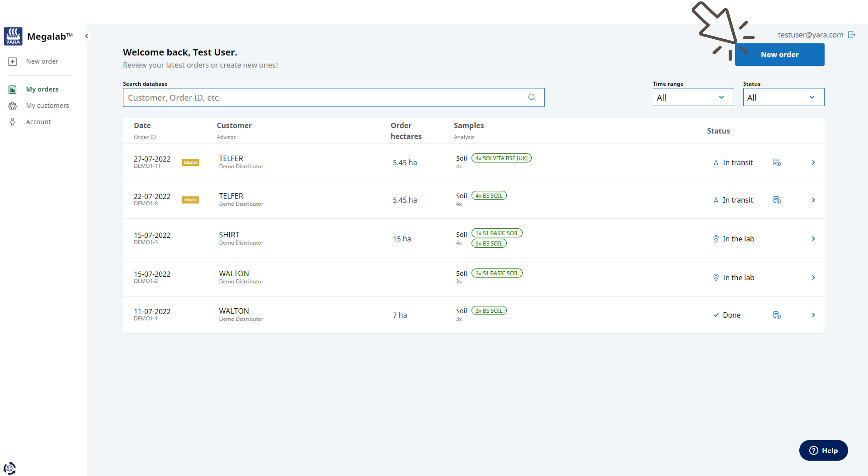Expand order DEMO1-3 with the chevron arrow
The height and width of the screenshot is (476, 868).
[x=813, y=239]
